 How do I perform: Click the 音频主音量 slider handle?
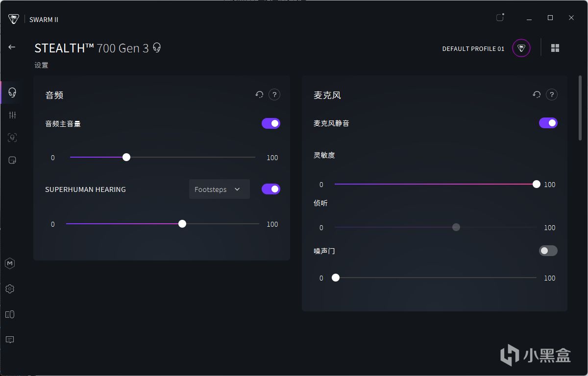pyautogui.click(x=126, y=157)
